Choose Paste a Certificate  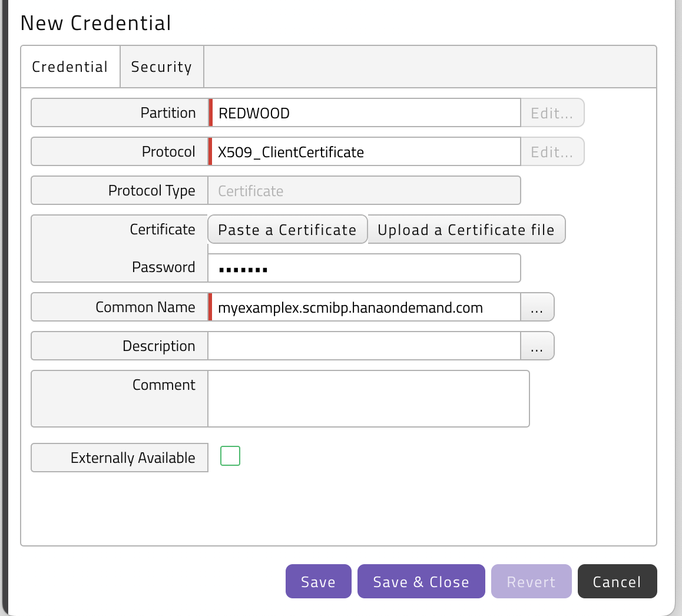coord(287,229)
